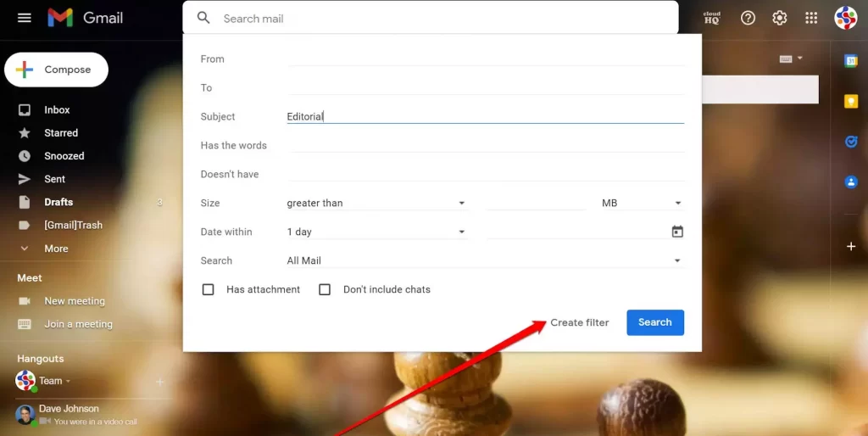Click the To input field
Screen dimensions: 868x436
click(486, 87)
